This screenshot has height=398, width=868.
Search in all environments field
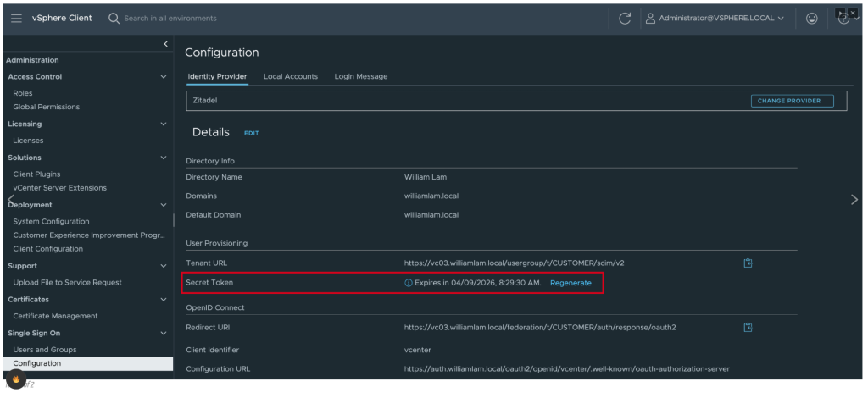pos(170,19)
